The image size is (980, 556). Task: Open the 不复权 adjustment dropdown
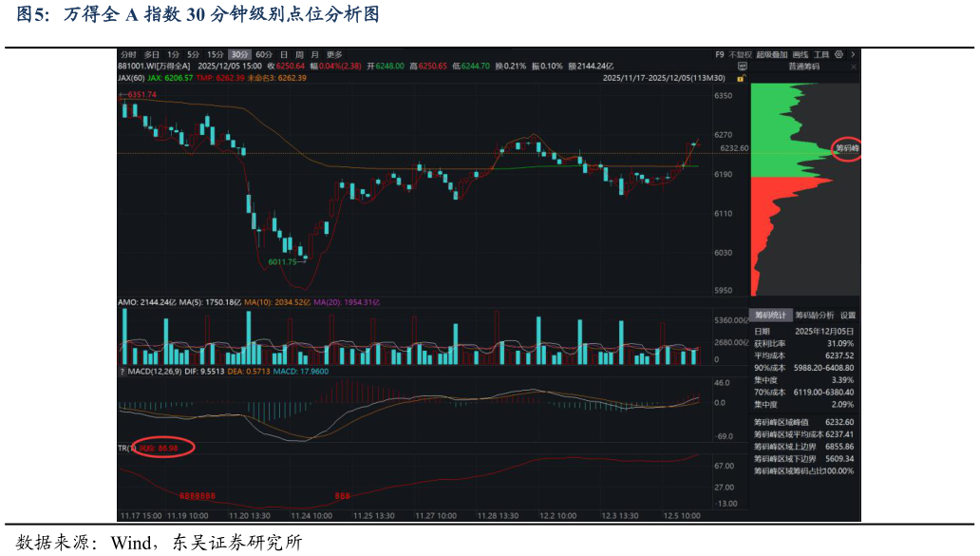click(740, 54)
